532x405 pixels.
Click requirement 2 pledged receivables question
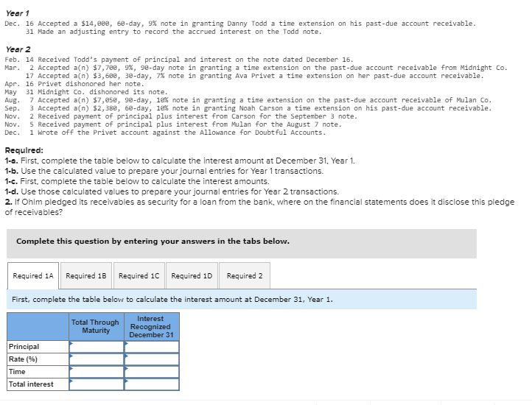[x=259, y=207]
